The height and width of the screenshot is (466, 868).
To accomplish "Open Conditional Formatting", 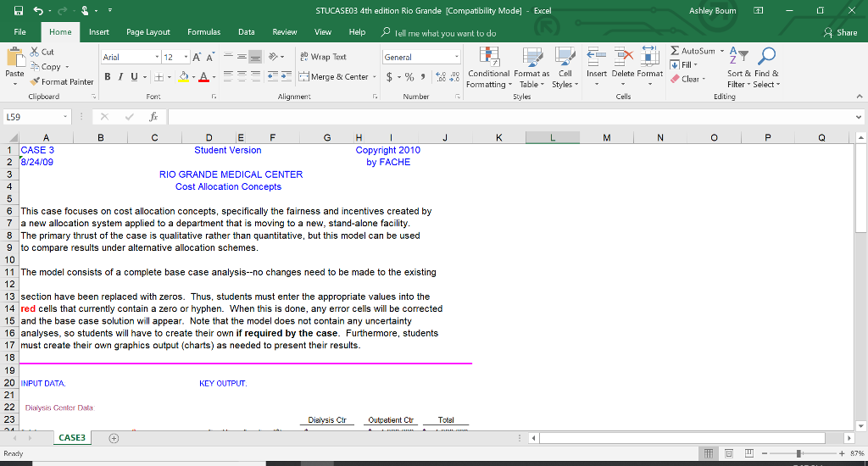I will (x=488, y=68).
